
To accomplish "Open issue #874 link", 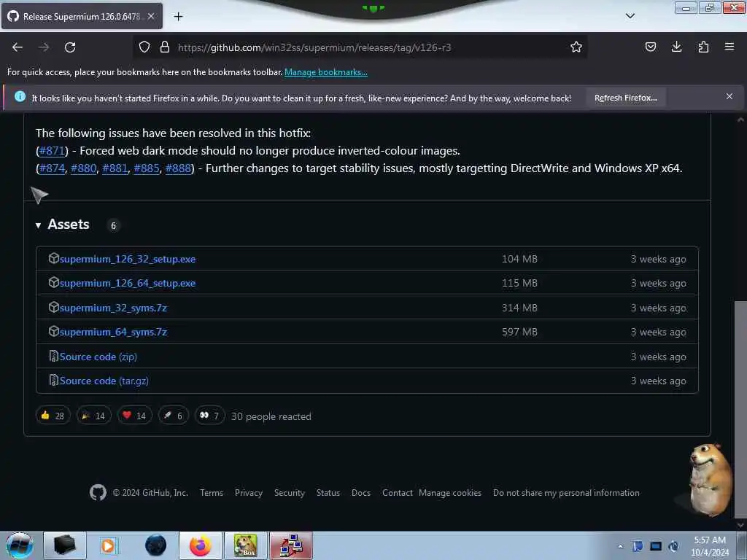I will [52, 168].
